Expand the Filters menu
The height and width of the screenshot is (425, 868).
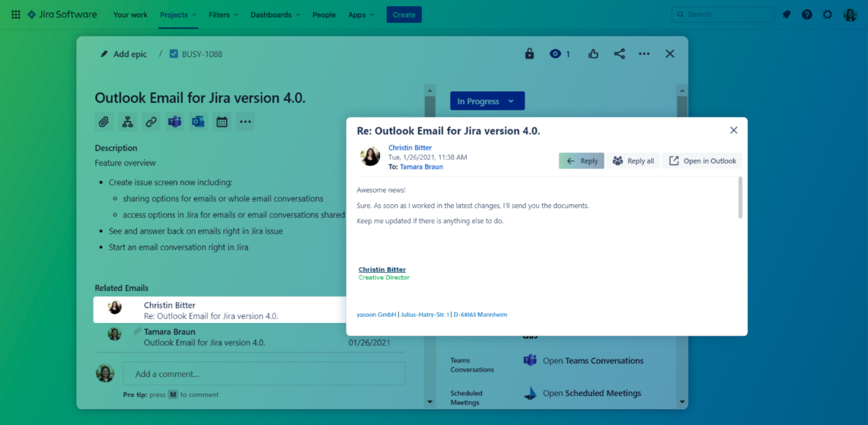[x=223, y=15]
